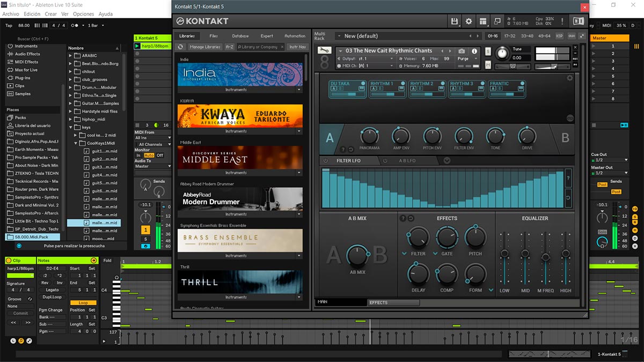Open the KWAYA African Voices library banner
This screenshot has height=362, width=644.
click(240, 116)
